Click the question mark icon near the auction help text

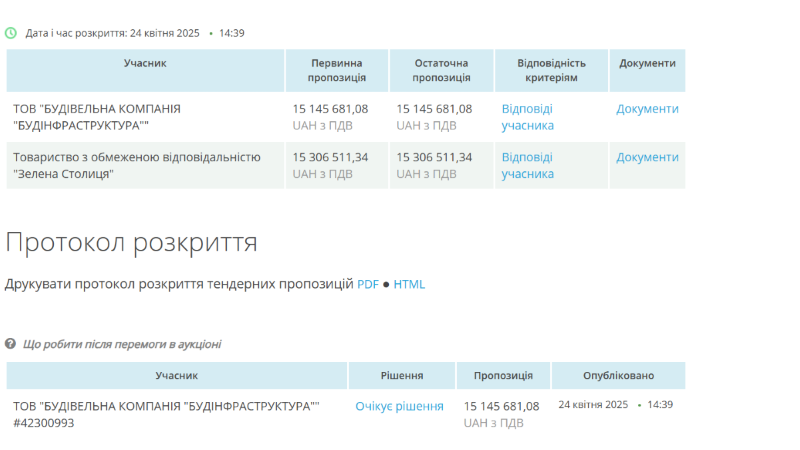pos(11,344)
